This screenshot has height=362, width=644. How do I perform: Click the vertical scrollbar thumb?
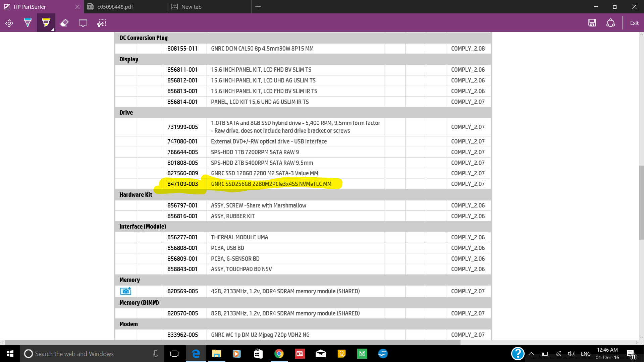point(641,203)
